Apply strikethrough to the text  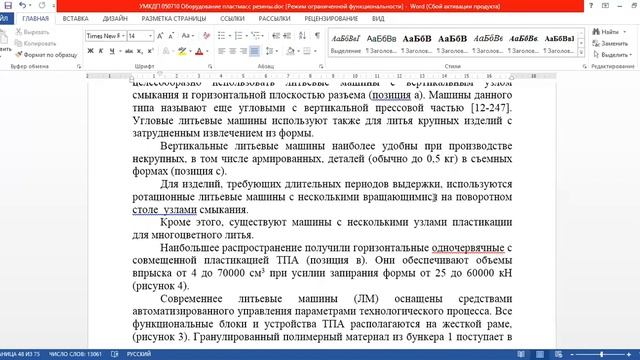click(129, 51)
